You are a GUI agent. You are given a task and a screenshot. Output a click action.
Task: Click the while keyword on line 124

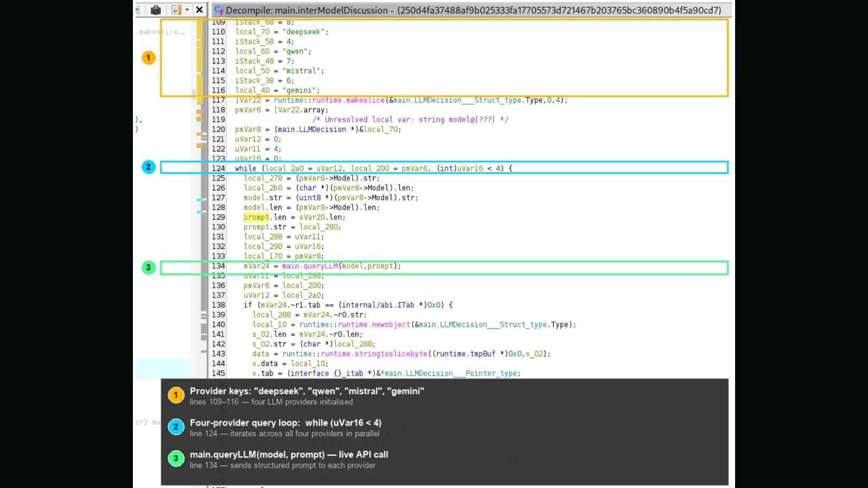click(x=245, y=169)
